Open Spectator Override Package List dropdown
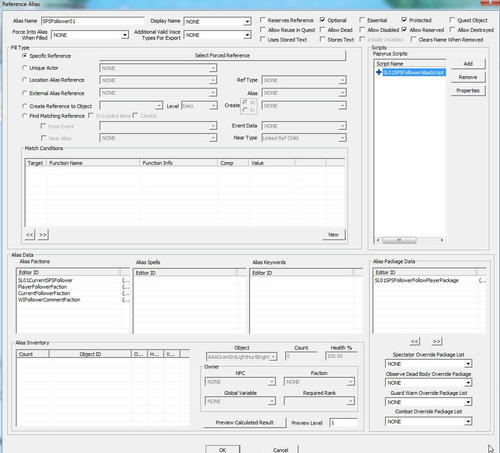Image resolution: width=500 pixels, height=453 pixels. point(468,364)
